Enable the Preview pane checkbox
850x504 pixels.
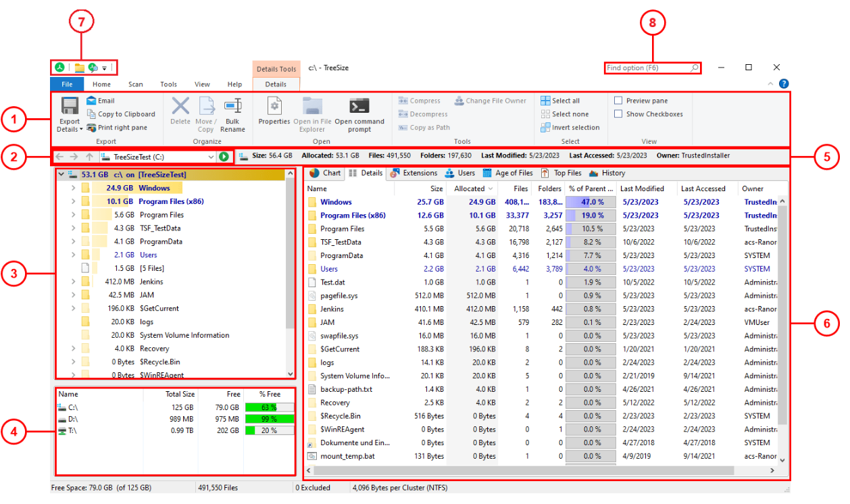[618, 101]
